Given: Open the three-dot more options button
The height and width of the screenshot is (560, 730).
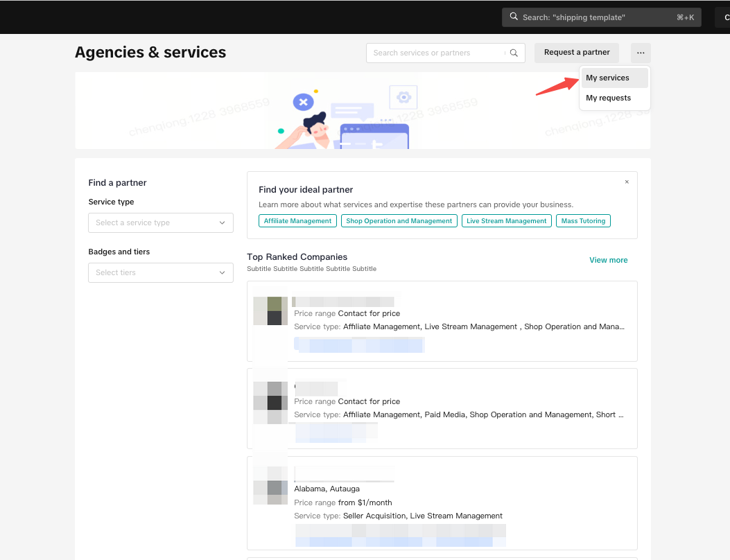Looking at the screenshot, I should (641, 53).
